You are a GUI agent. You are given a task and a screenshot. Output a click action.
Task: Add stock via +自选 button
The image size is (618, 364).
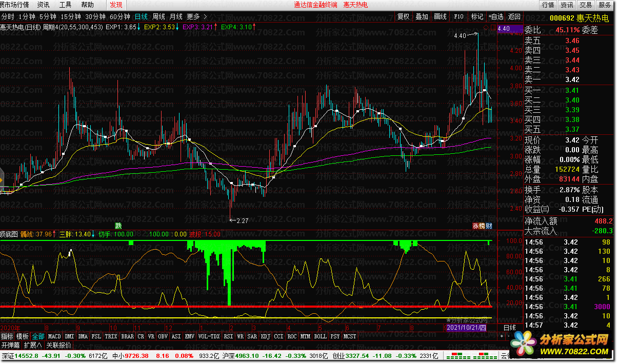(x=496, y=16)
